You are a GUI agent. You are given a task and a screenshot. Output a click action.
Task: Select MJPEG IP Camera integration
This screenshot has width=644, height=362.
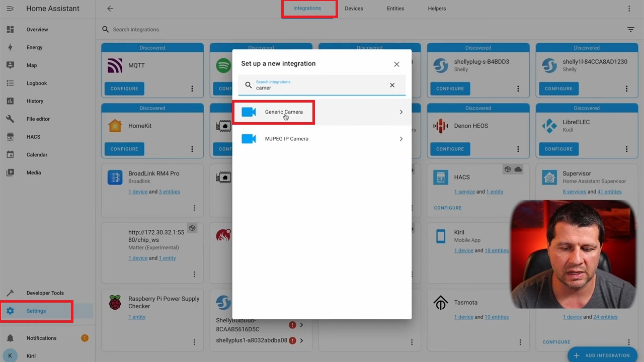322,139
